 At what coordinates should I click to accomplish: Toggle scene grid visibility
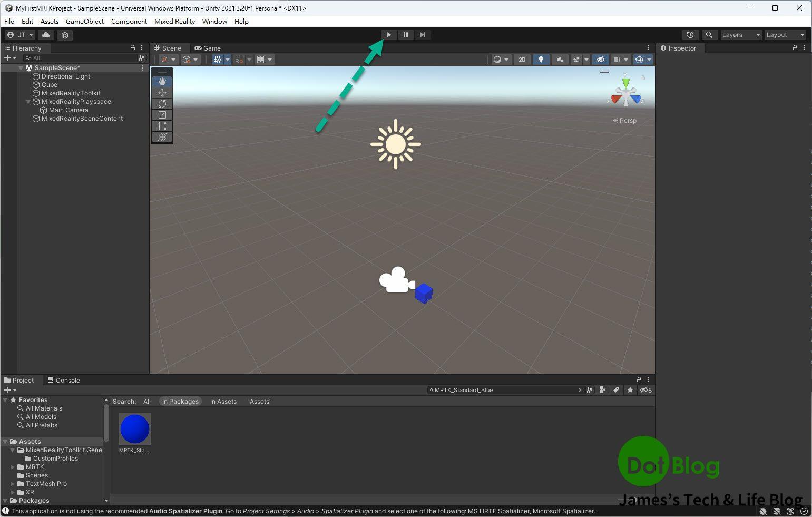click(218, 60)
